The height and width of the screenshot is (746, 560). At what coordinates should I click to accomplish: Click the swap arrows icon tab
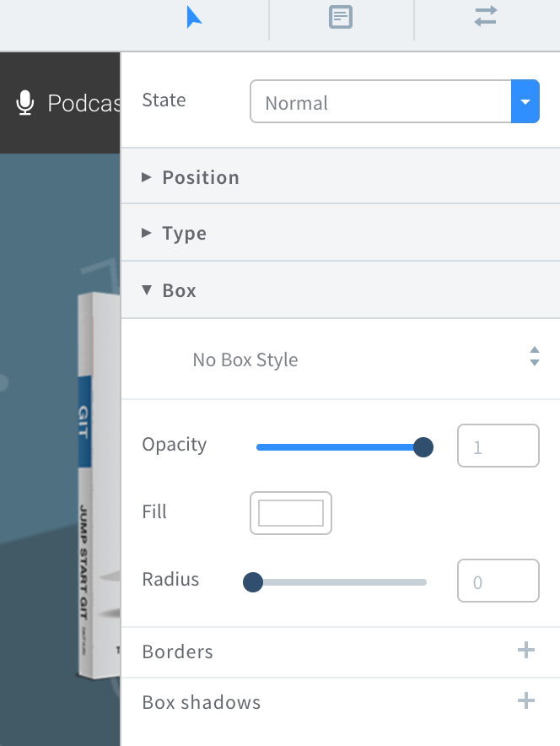[486, 16]
